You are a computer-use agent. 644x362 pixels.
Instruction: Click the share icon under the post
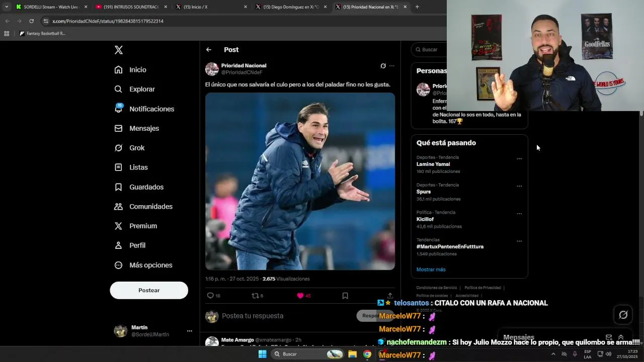pyautogui.click(x=390, y=296)
